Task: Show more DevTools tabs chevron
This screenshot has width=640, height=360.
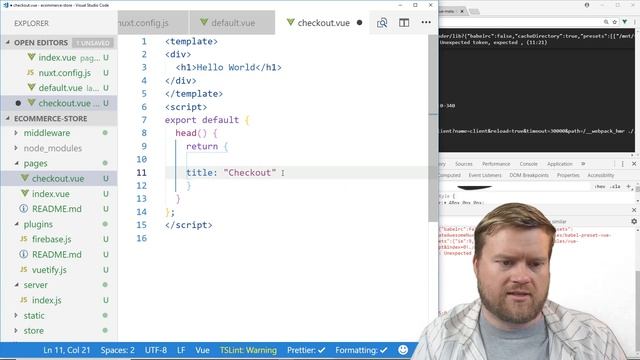Action: [583, 164]
